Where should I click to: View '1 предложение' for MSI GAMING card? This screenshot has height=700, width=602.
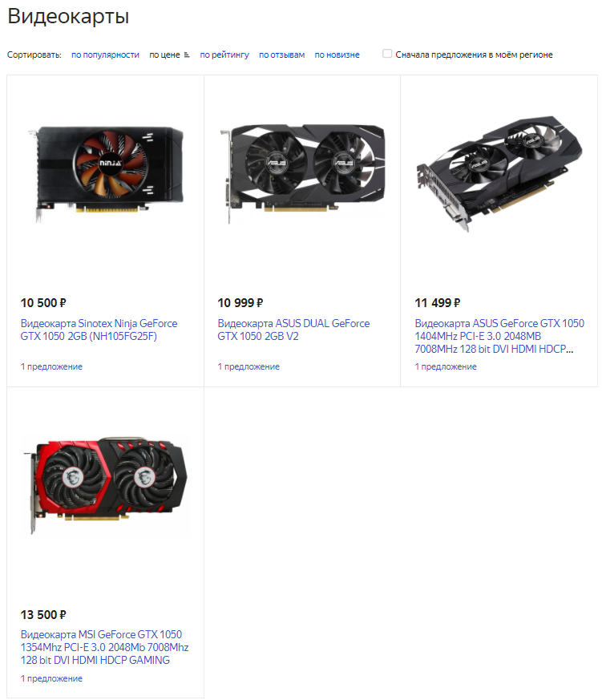51,678
